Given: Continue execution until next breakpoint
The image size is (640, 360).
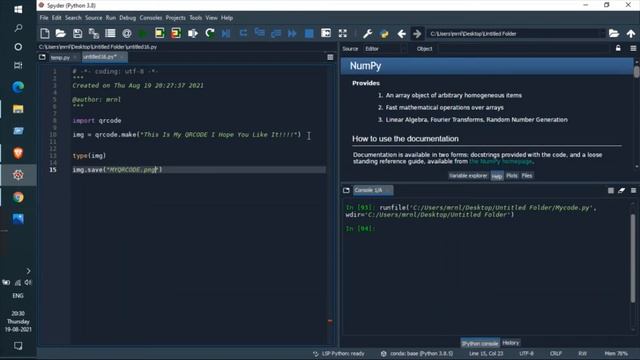Looking at the screenshot, I should [292, 33].
